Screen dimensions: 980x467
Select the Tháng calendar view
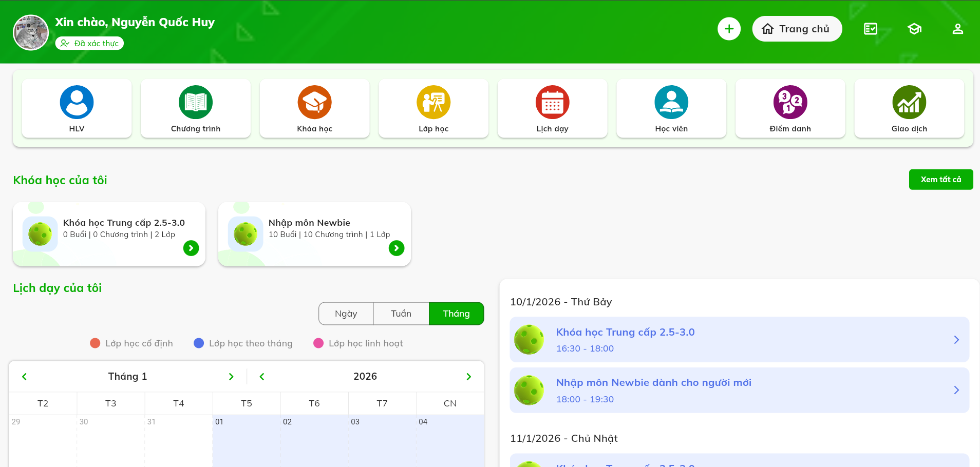[456, 314]
